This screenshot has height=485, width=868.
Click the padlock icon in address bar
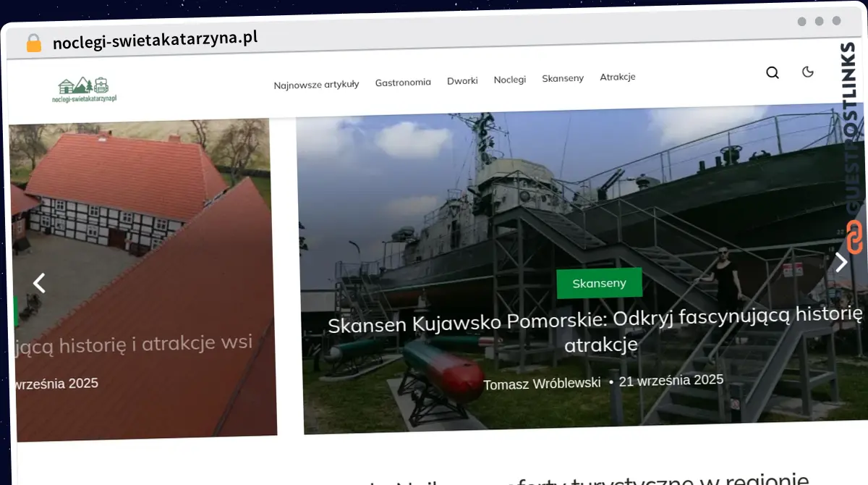click(33, 43)
